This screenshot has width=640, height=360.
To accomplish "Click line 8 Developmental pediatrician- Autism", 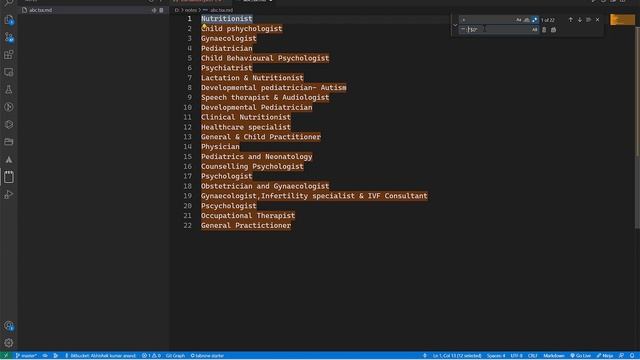I will pos(273,87).
